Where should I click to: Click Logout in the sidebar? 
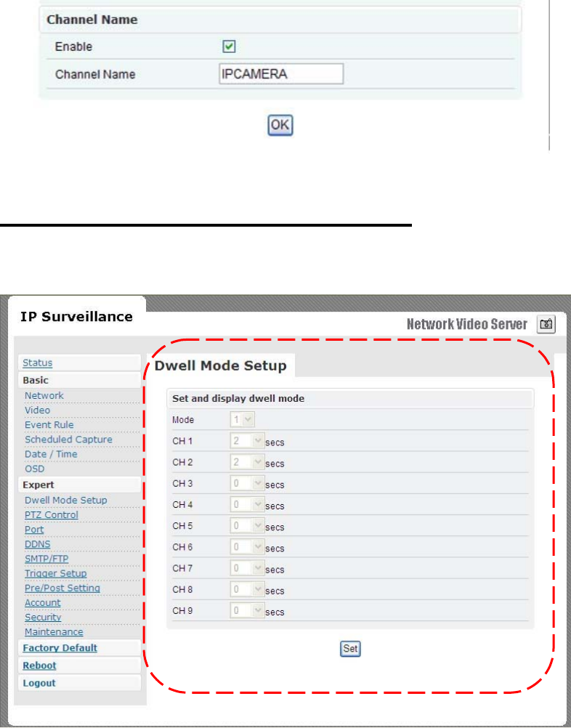coord(39,683)
